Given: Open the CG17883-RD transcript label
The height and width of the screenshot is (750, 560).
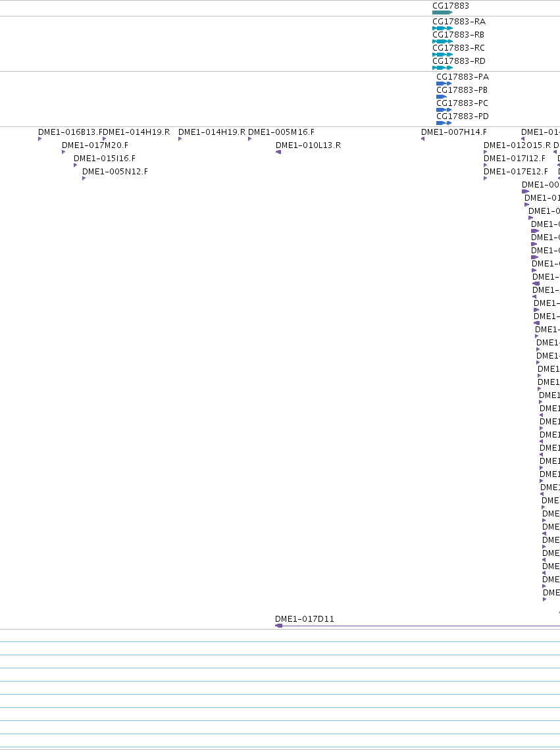Looking at the screenshot, I should pos(459,61).
